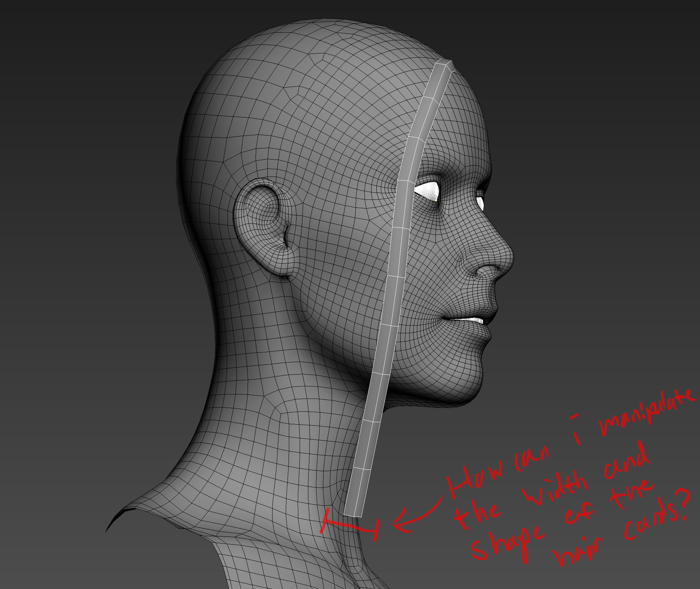Click the white eyeball nearest the hair card
The image size is (700, 589).
click(x=428, y=191)
